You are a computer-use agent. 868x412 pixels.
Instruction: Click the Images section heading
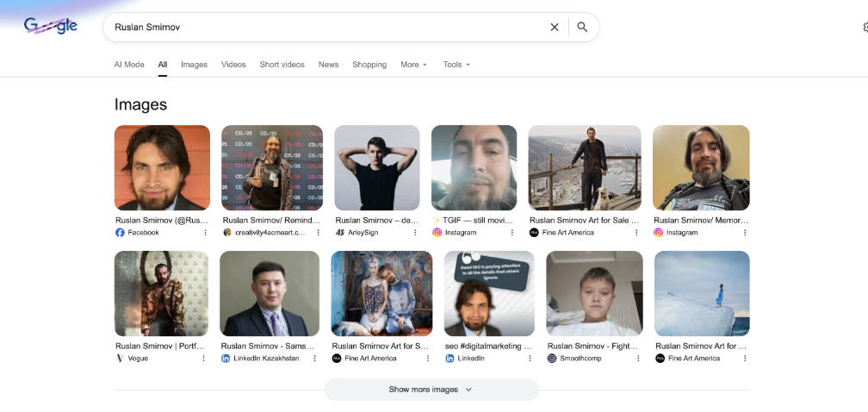pyautogui.click(x=140, y=104)
